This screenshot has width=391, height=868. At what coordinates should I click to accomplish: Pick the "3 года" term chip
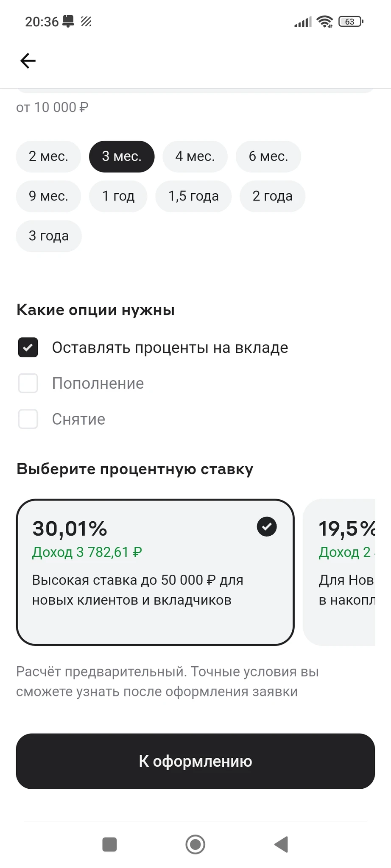click(48, 236)
